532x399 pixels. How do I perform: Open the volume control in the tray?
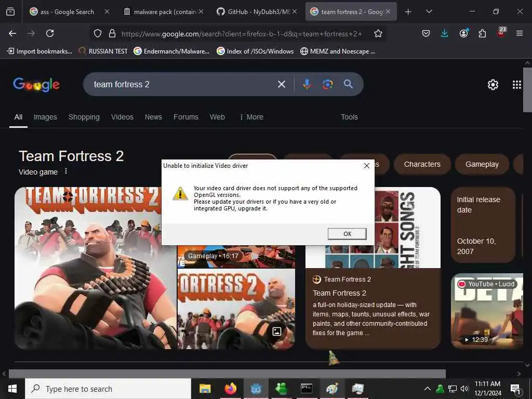[x=464, y=389]
